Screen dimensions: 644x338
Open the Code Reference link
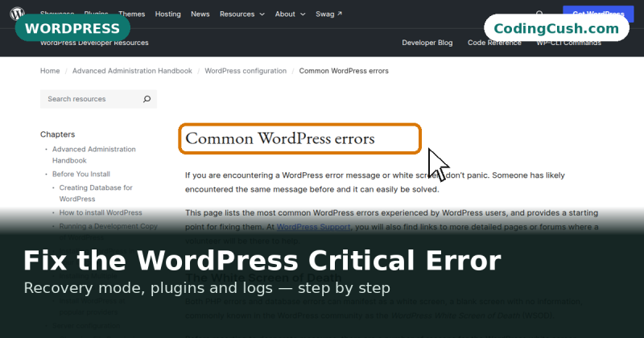coord(494,43)
